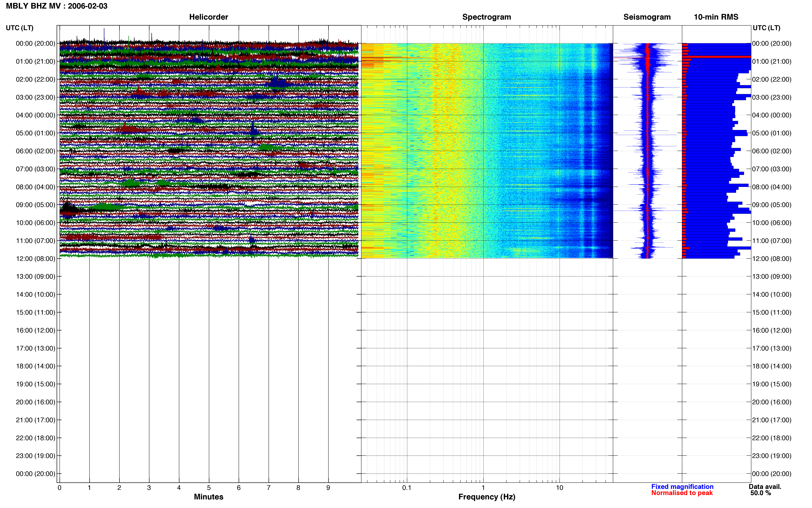The height and width of the screenshot is (508, 812).
Task: Click the right '05:00 (01:00)' time label
Action: 772,133
